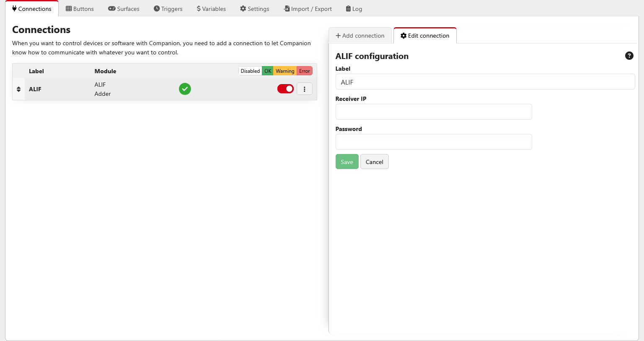View the Log tab
The height and width of the screenshot is (341, 644).
coord(354,9)
